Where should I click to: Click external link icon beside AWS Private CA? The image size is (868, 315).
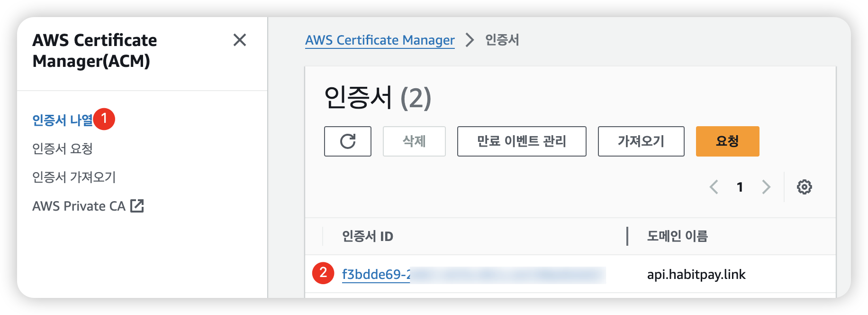point(137,206)
